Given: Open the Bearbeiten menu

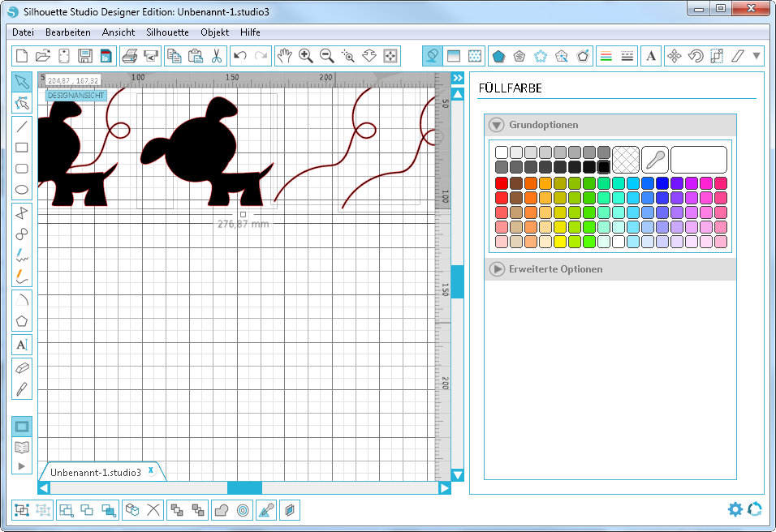Looking at the screenshot, I should click(x=68, y=32).
